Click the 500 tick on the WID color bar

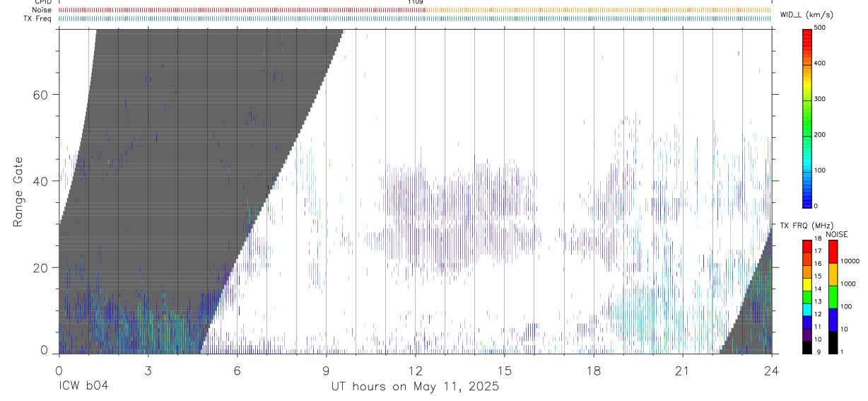pyautogui.click(x=820, y=28)
